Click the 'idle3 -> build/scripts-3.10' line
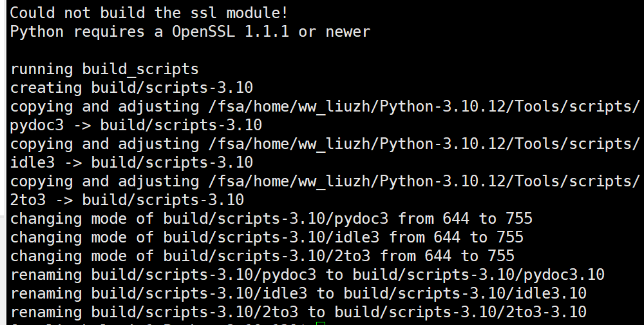The height and width of the screenshot is (325, 644). pos(131,162)
